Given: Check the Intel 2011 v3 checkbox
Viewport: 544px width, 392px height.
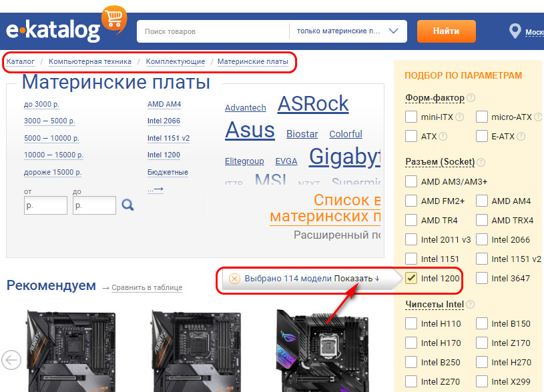Looking at the screenshot, I should pos(411,239).
